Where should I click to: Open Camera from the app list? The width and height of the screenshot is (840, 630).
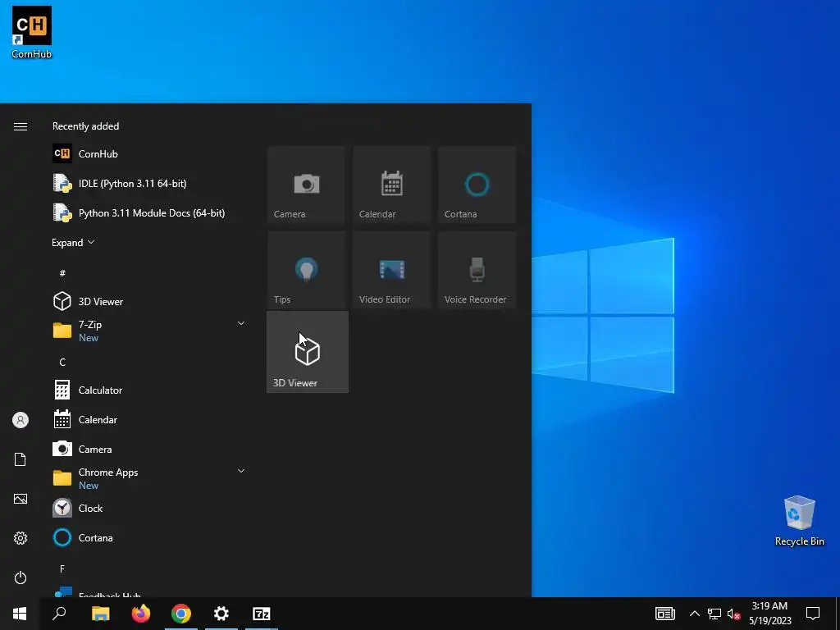coord(149,449)
